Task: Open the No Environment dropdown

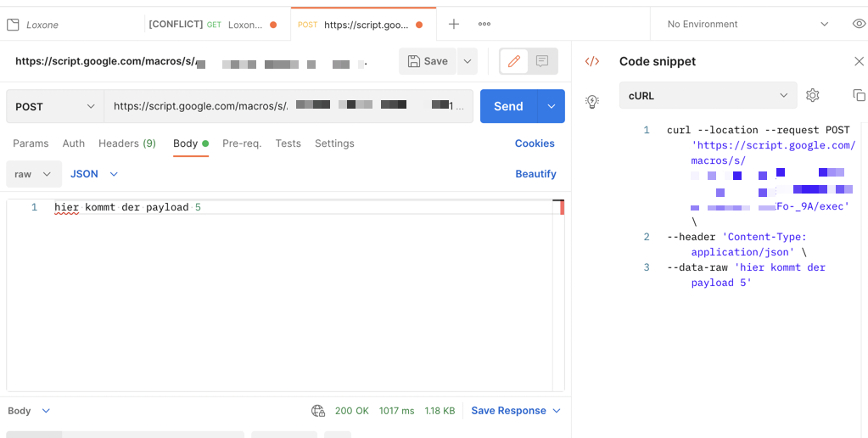Action: 748,24
